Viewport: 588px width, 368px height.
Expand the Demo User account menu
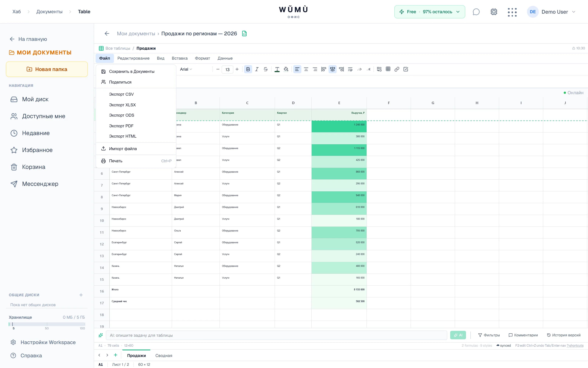coord(551,12)
